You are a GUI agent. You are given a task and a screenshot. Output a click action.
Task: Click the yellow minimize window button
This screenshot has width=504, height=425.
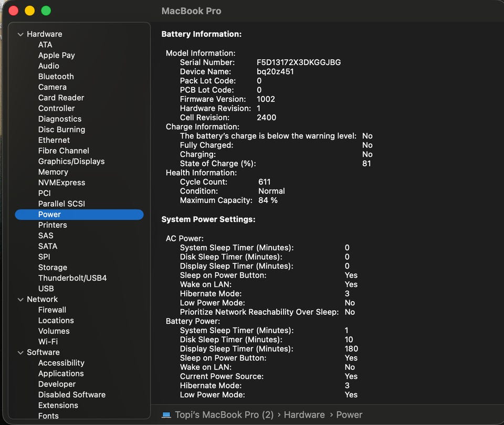tap(29, 10)
